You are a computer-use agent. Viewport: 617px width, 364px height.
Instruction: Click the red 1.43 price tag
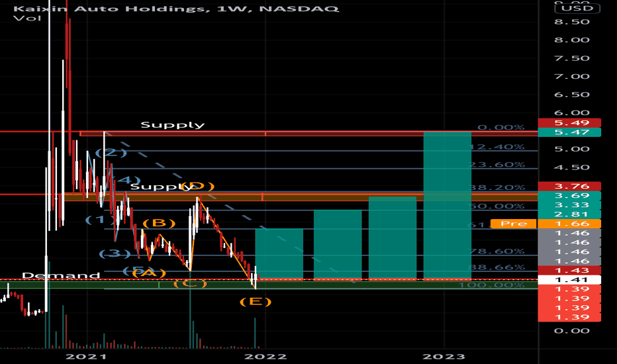569,270
